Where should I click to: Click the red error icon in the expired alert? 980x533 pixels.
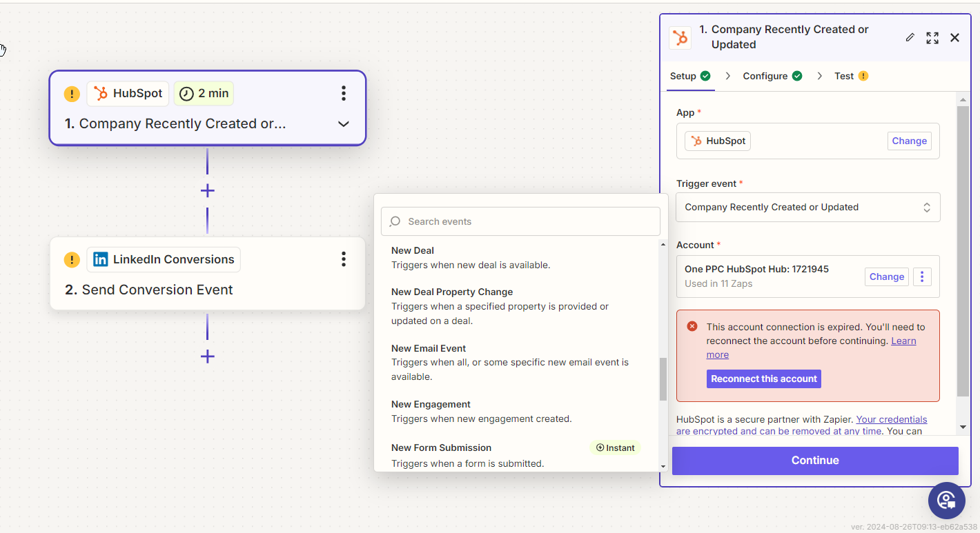pos(692,327)
